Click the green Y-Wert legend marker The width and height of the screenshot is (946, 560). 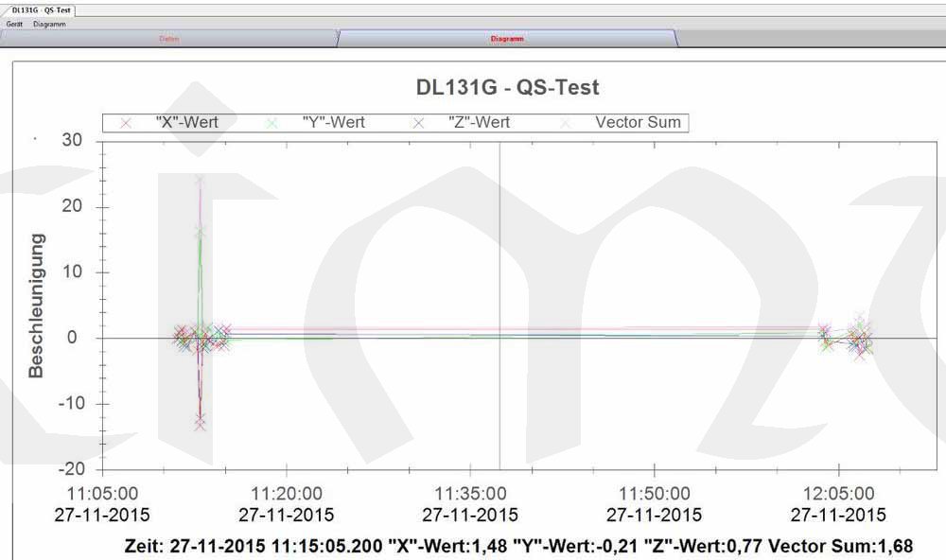(273, 123)
